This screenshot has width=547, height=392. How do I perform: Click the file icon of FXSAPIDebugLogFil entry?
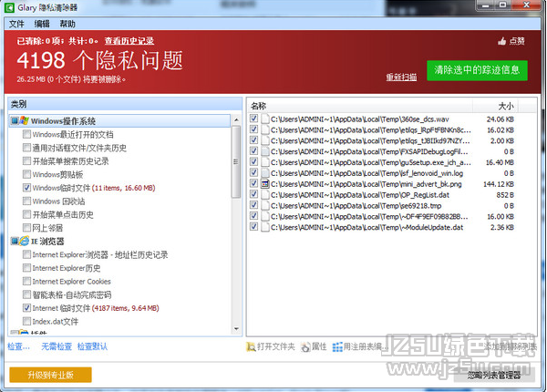tap(265, 151)
